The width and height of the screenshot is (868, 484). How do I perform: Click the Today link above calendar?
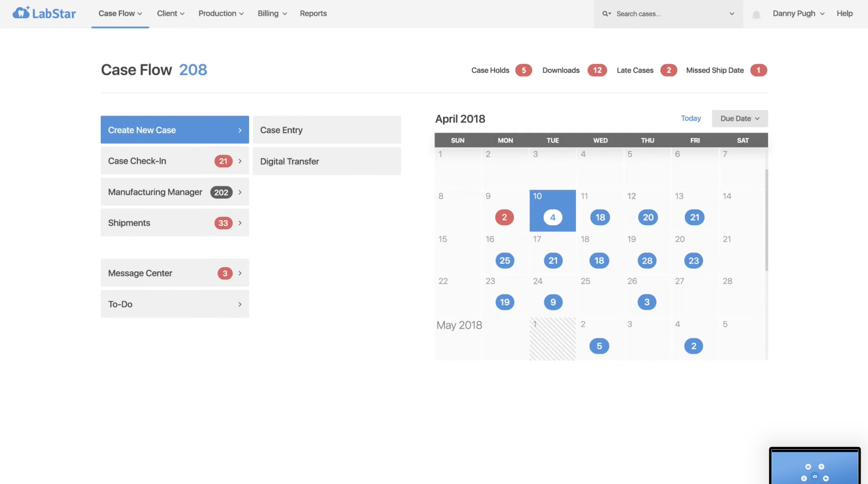(x=690, y=118)
